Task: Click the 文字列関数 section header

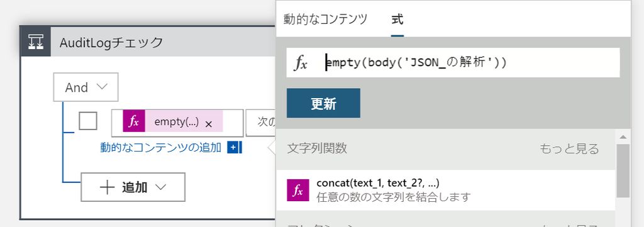Action: (x=317, y=148)
